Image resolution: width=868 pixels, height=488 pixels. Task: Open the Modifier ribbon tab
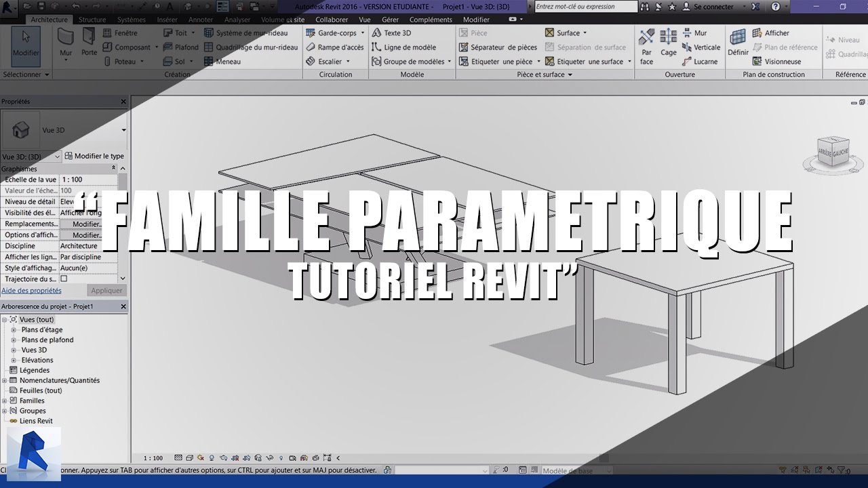click(476, 20)
